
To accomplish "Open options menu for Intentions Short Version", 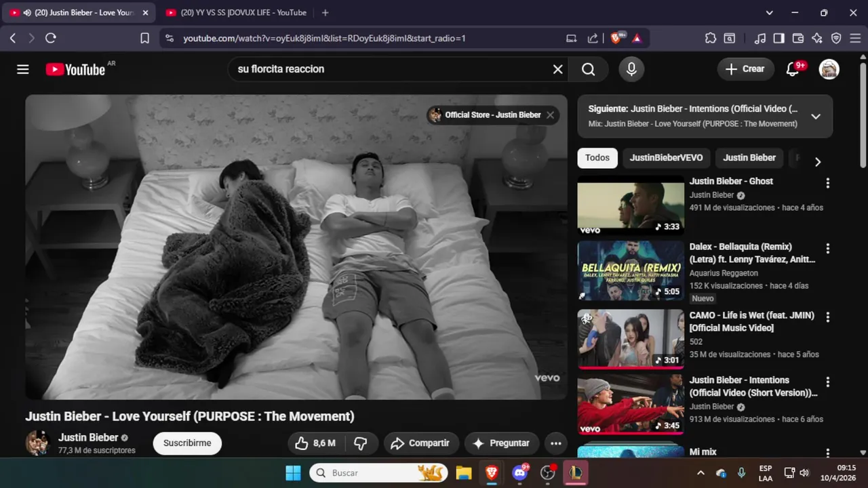I will (x=827, y=382).
